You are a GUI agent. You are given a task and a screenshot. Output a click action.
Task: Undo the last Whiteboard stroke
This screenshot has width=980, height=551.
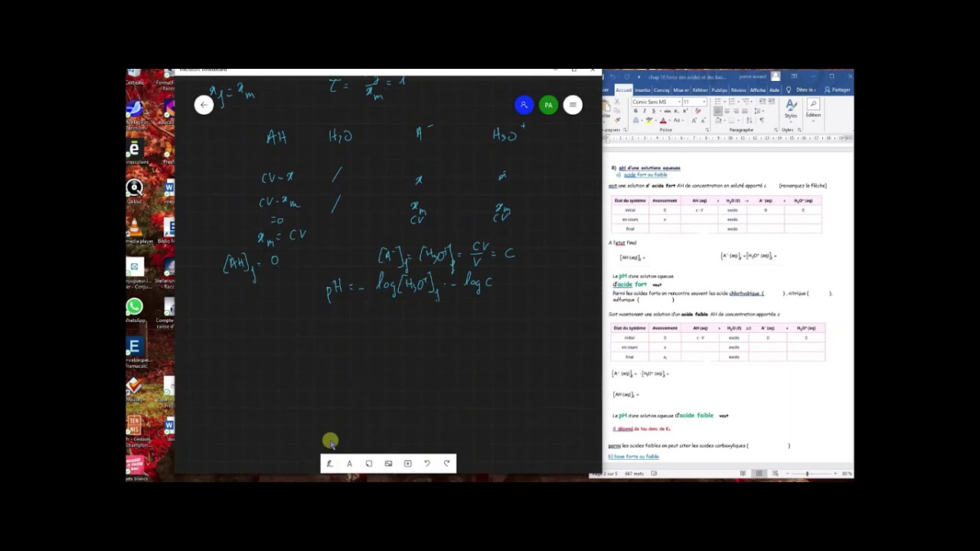pos(427,464)
